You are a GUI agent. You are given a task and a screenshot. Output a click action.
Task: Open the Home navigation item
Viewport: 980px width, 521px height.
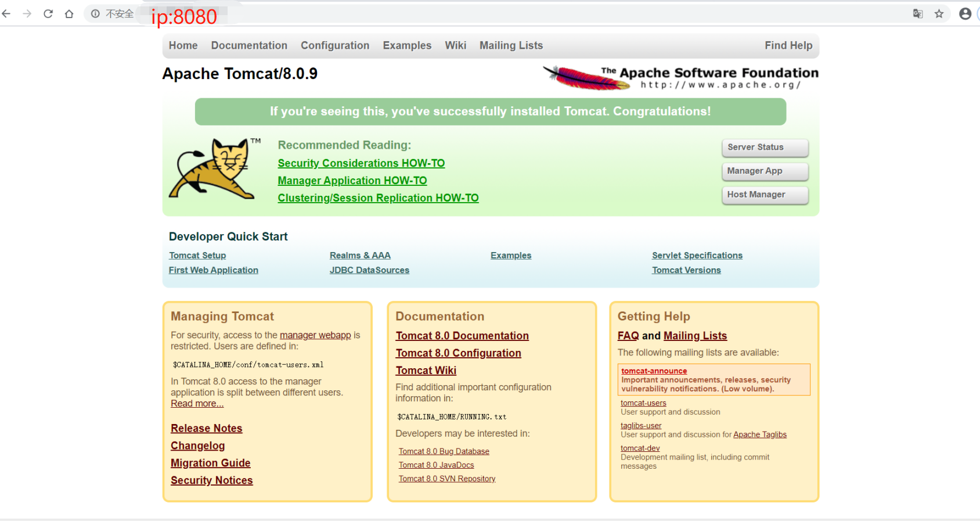pos(183,45)
